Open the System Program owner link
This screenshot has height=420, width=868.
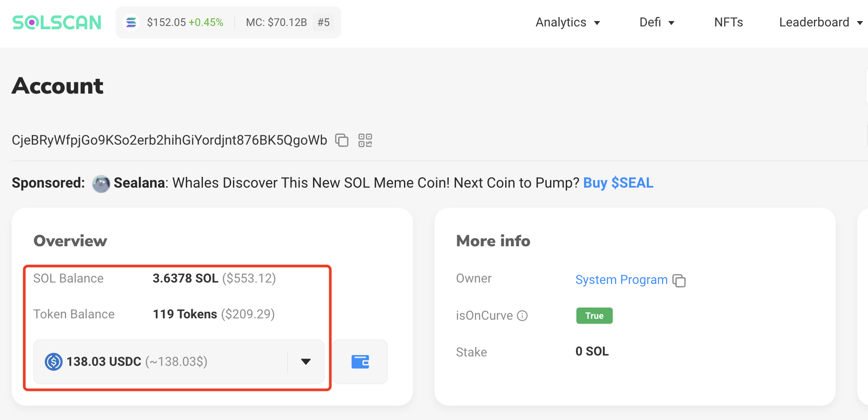click(x=621, y=280)
